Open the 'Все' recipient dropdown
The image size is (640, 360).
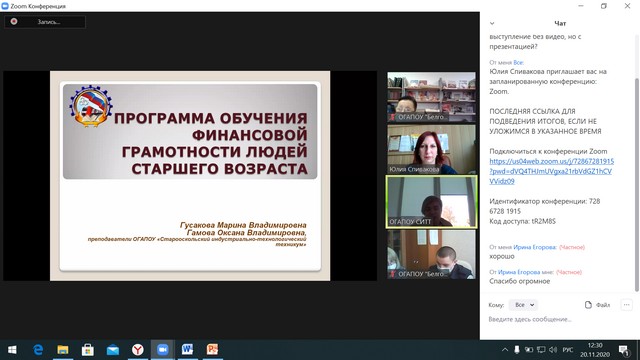tap(524, 305)
